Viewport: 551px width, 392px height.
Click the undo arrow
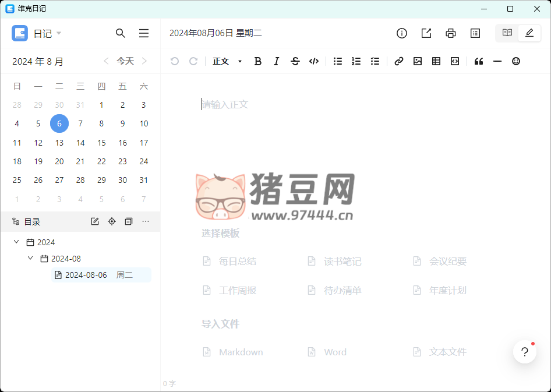pyautogui.click(x=175, y=62)
